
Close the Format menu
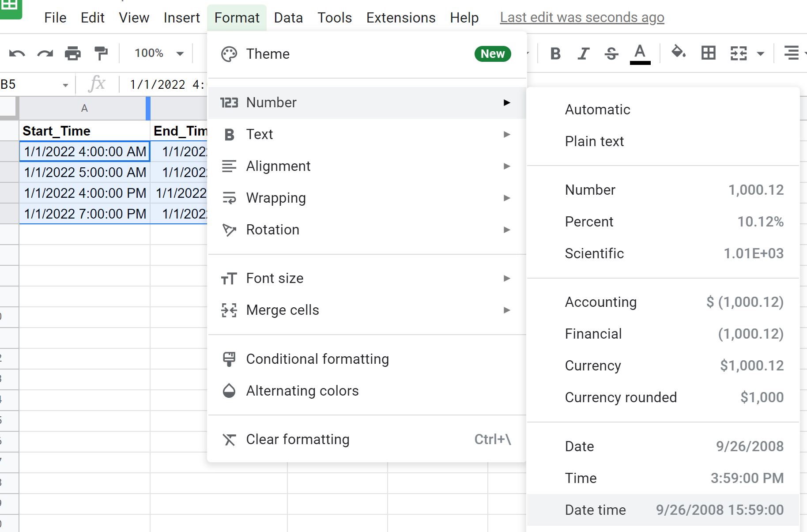pos(237,18)
